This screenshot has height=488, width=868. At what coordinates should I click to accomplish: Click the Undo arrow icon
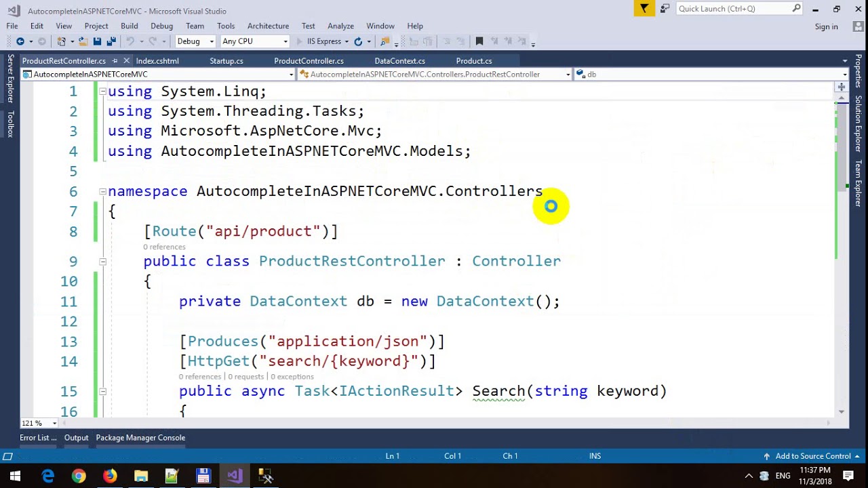[130, 41]
